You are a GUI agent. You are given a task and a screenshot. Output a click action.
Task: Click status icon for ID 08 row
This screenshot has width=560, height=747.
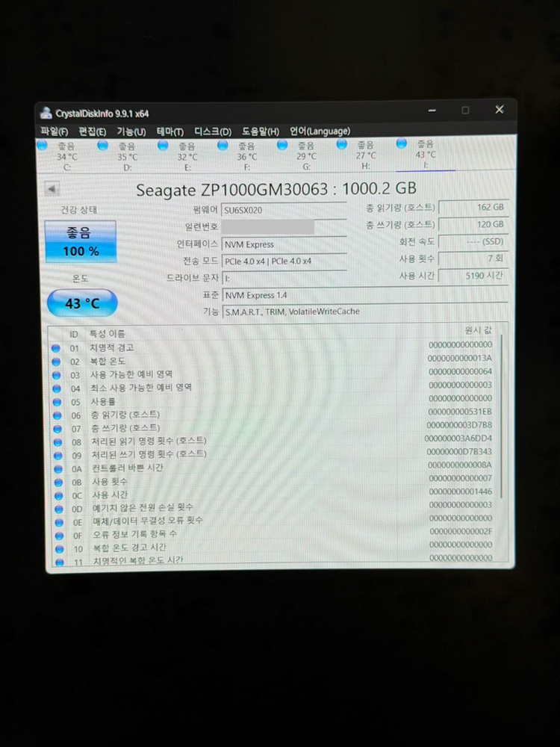pyautogui.click(x=57, y=442)
